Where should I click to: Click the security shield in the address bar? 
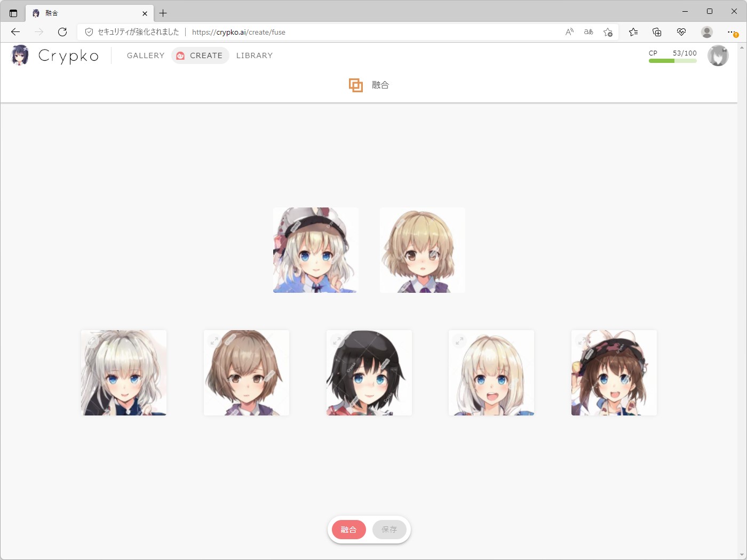click(88, 32)
